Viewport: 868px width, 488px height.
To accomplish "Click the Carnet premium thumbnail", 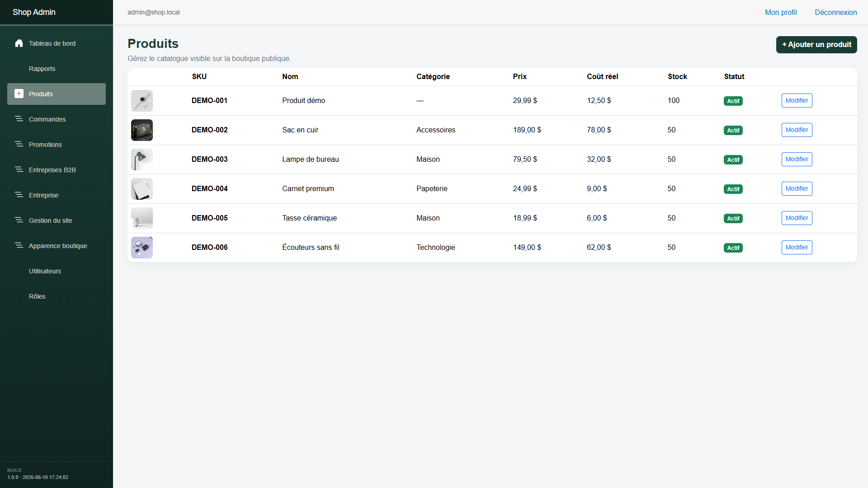I will point(142,189).
